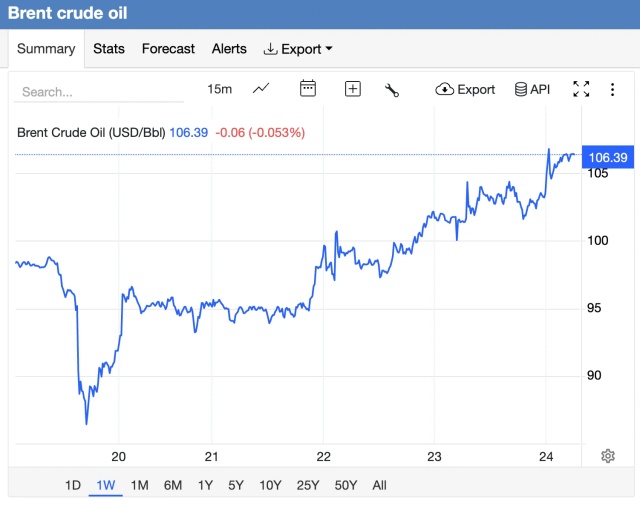Open the calendar date range picker
The width and height of the screenshot is (640, 505).
[x=308, y=89]
